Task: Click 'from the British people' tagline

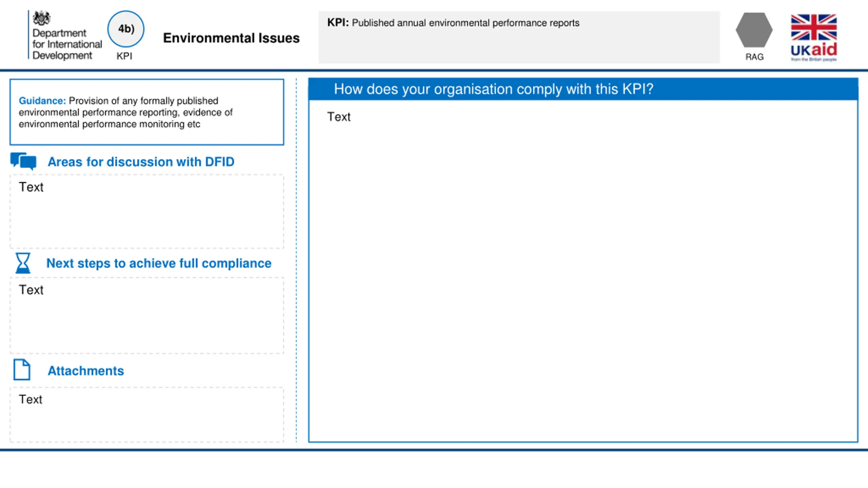Action: [814, 60]
